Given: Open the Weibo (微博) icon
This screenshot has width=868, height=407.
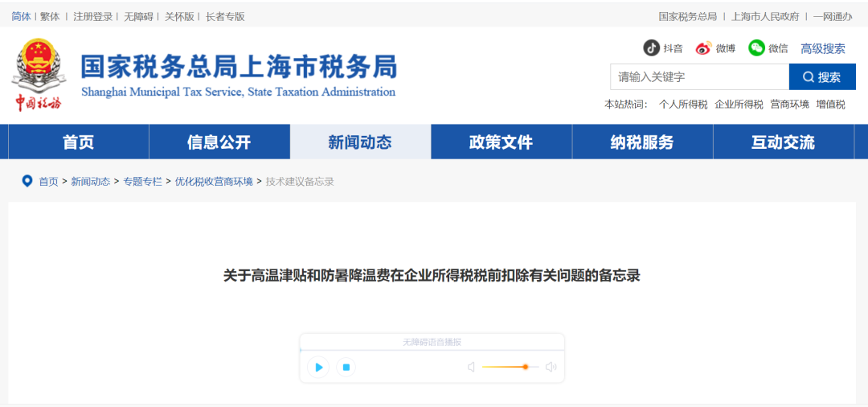Looking at the screenshot, I should (704, 48).
